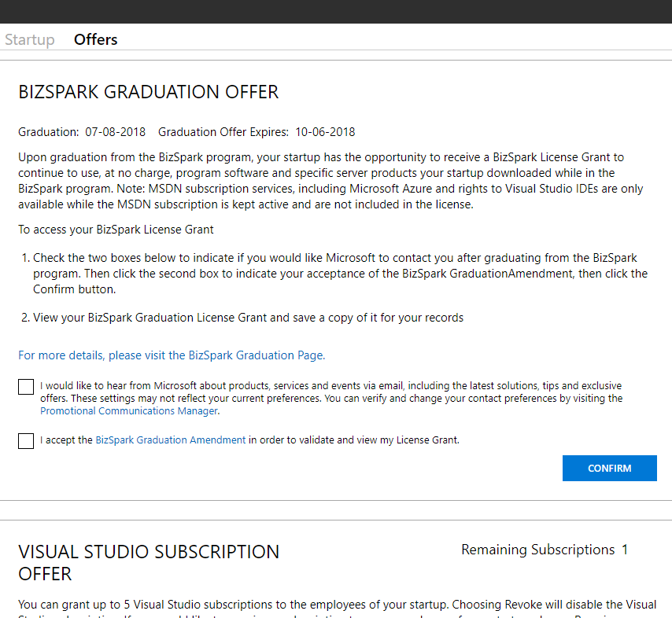Viewport: 672px width, 618px height.
Task: Click the 'Upon graduation from the BizSpark program' paragraph
Action: 330,181
